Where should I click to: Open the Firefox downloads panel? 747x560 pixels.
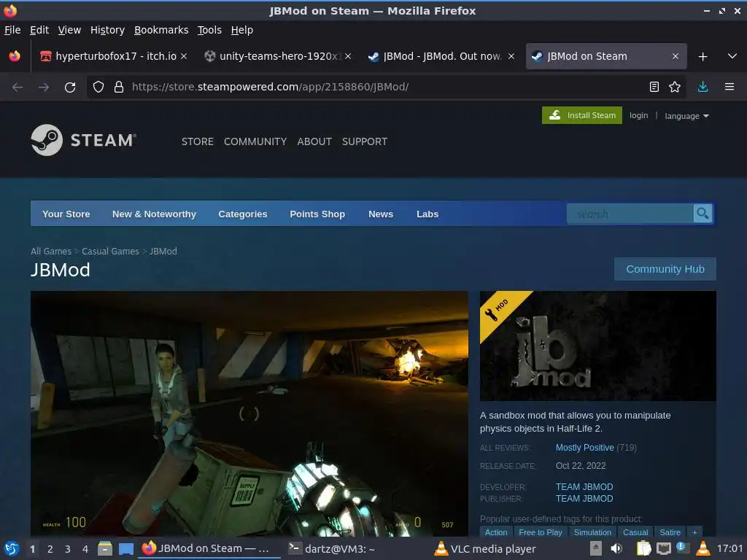coord(703,87)
